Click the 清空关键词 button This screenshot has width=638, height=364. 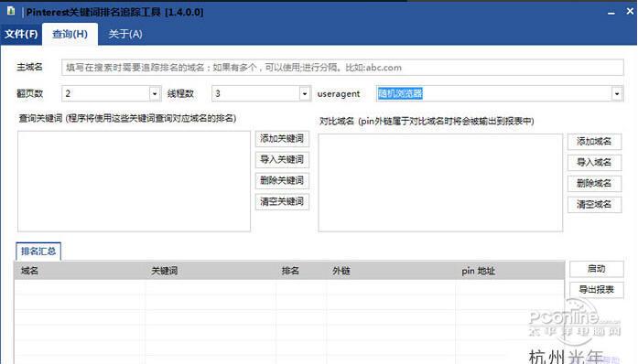[282, 202]
